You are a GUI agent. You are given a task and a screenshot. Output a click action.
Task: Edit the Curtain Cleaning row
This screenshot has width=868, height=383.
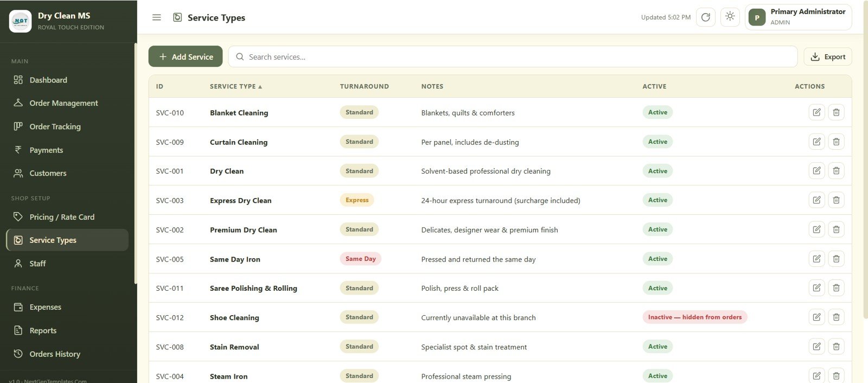[x=816, y=142]
